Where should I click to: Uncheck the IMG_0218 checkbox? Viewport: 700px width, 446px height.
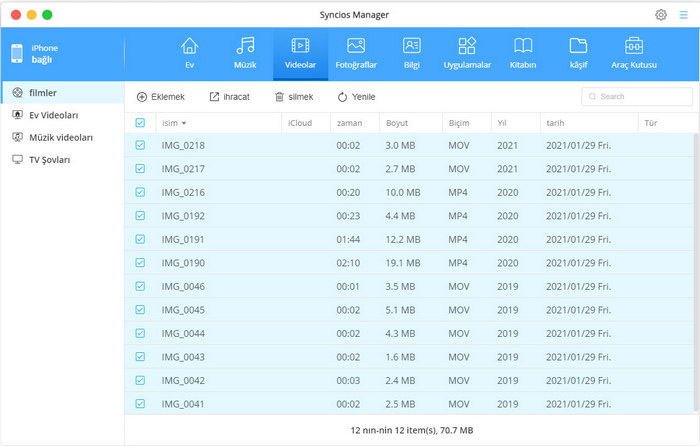[140, 145]
